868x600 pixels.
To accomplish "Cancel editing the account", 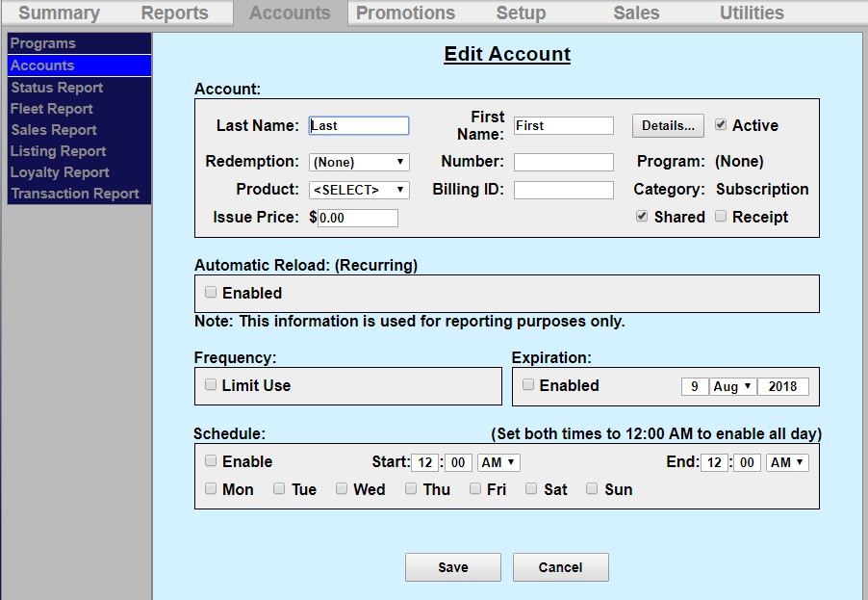I will pos(560,567).
